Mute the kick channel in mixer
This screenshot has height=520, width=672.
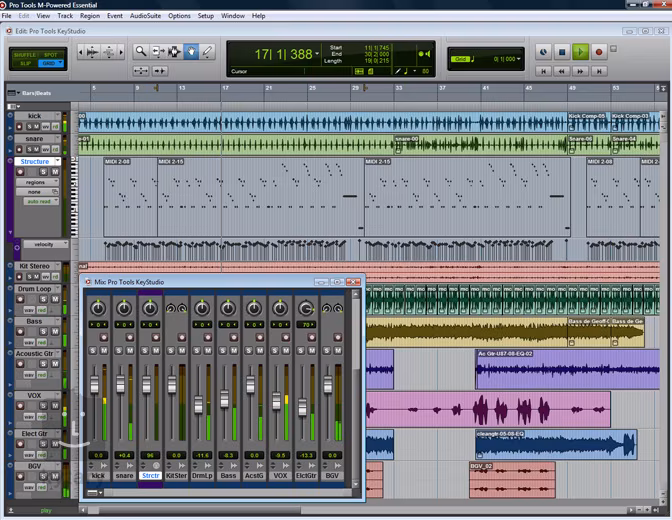coord(102,351)
